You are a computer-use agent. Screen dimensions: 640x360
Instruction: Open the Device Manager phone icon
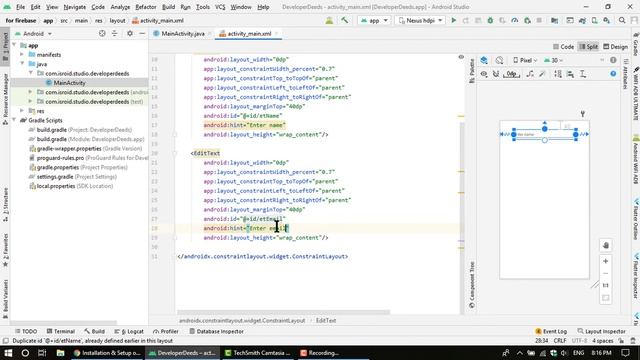coord(594,20)
